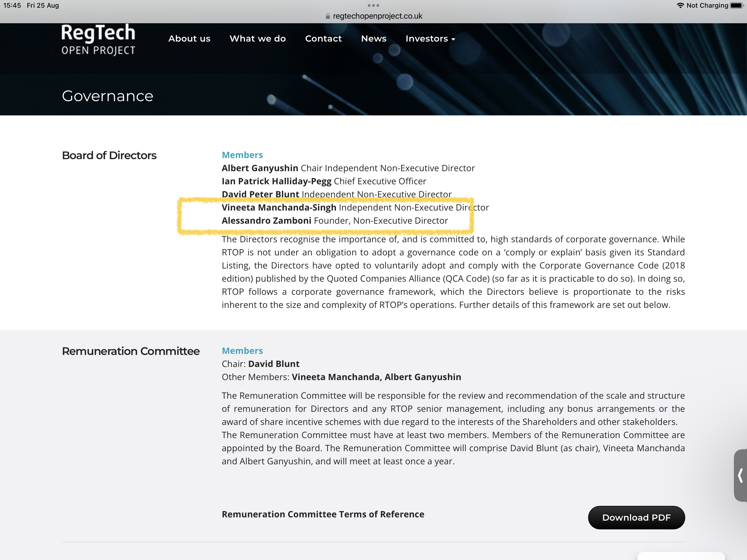Expand the Investors dropdown menu
This screenshot has height=560, width=747.
(x=430, y=39)
